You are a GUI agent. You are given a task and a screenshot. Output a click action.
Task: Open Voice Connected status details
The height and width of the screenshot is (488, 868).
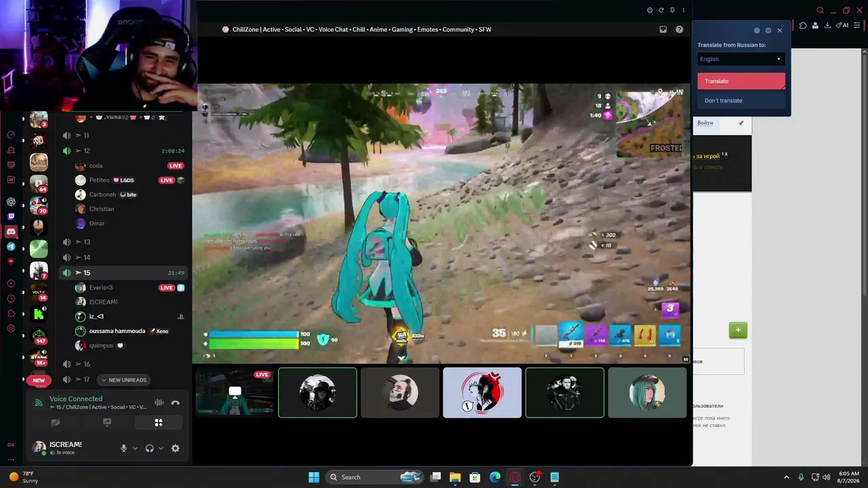click(76, 399)
